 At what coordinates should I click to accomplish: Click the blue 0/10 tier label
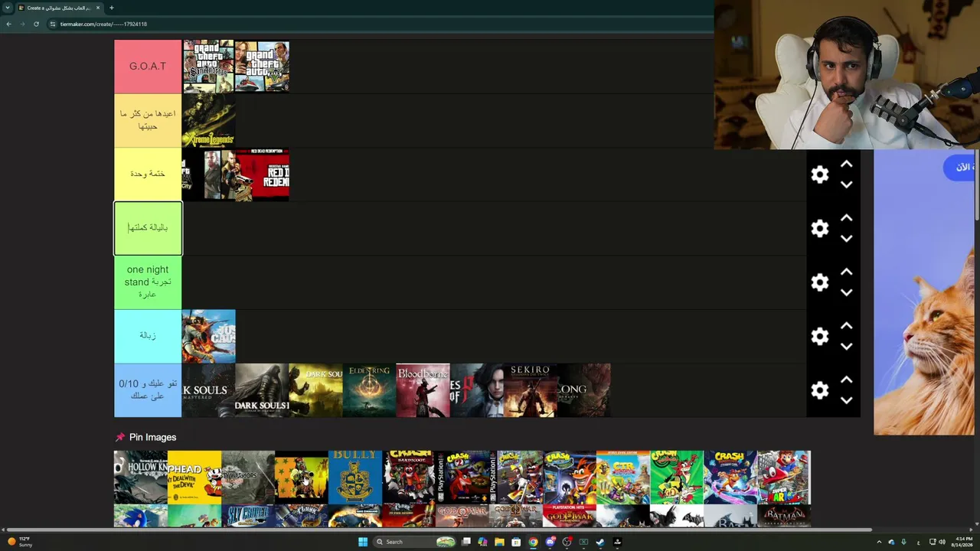[x=148, y=390]
